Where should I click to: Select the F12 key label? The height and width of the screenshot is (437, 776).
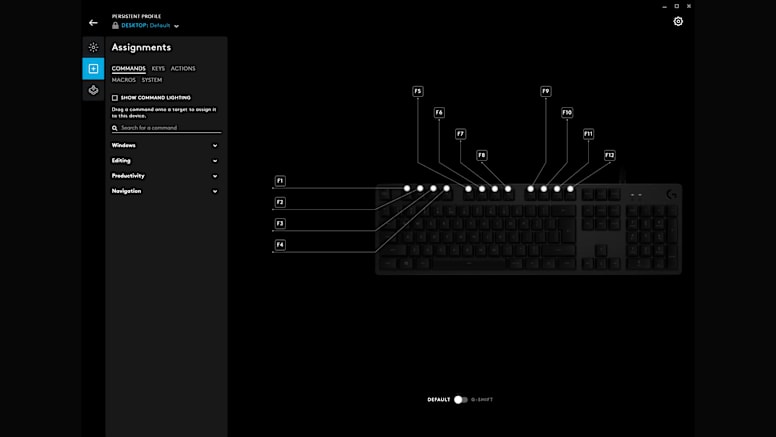[610, 155]
